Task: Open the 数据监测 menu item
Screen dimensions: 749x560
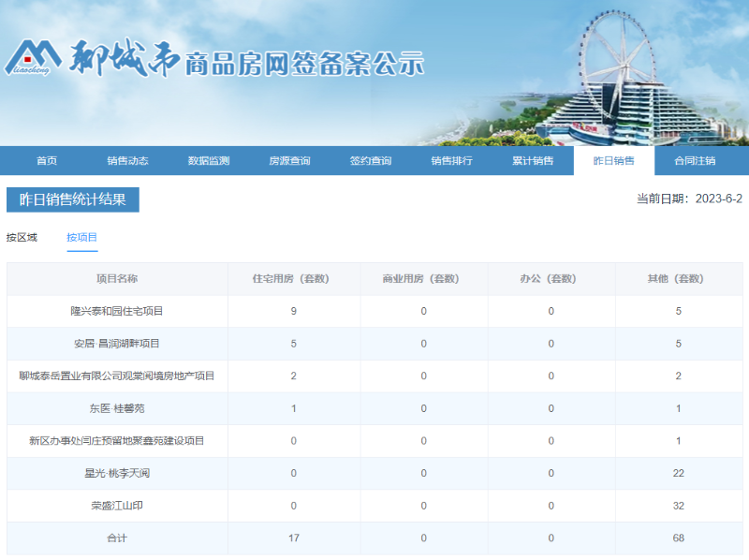Action: [x=209, y=160]
